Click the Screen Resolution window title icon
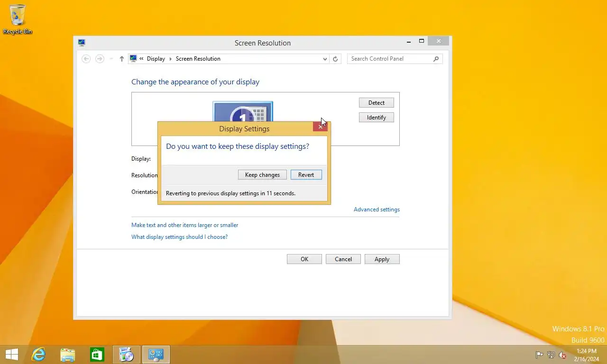 [82, 43]
